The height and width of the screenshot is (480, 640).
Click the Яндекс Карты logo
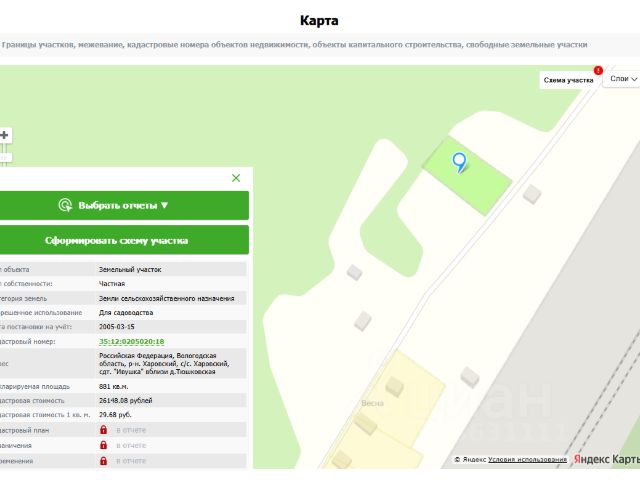pyautogui.click(x=607, y=459)
